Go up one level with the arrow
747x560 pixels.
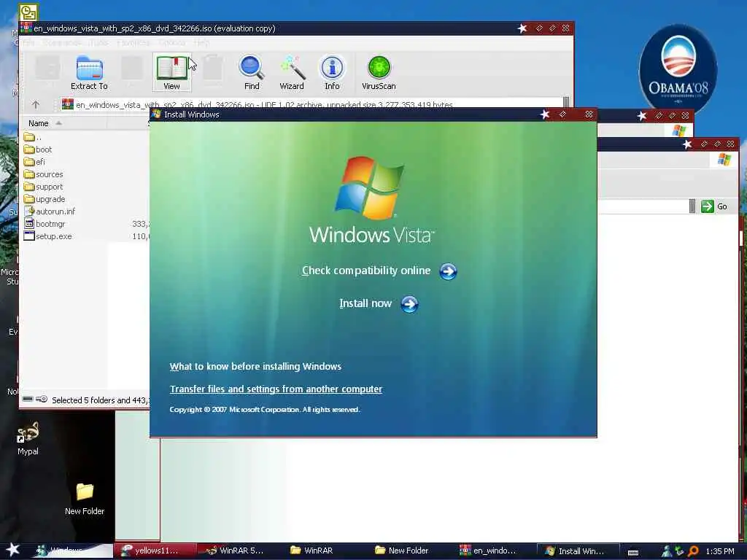36,104
